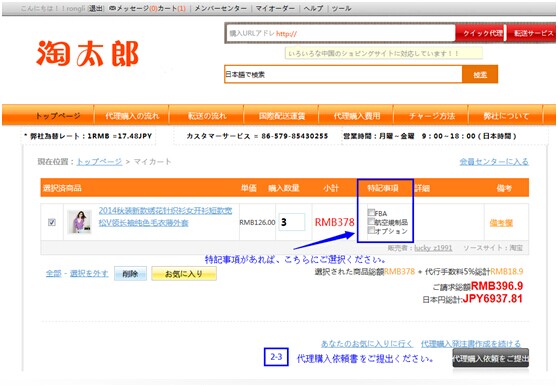The image size is (558, 387).
Task: Focus the 日本語で検索 search box
Action: pyautogui.click(x=343, y=74)
